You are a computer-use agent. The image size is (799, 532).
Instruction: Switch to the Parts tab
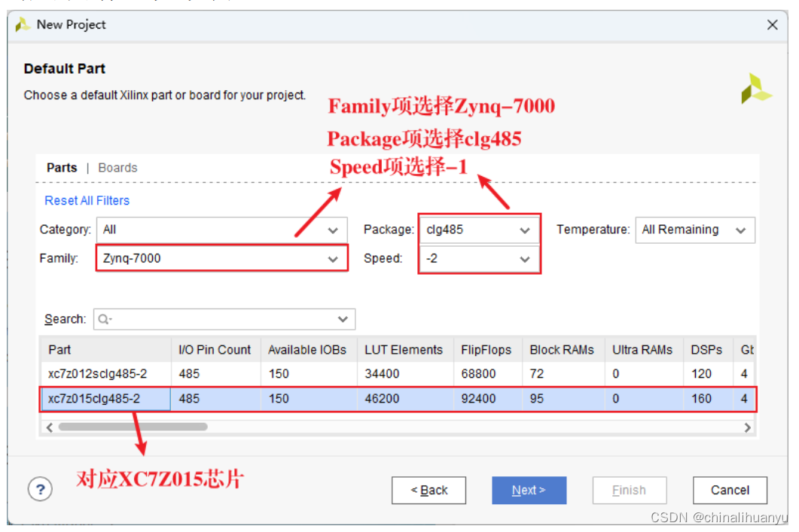tap(62, 168)
